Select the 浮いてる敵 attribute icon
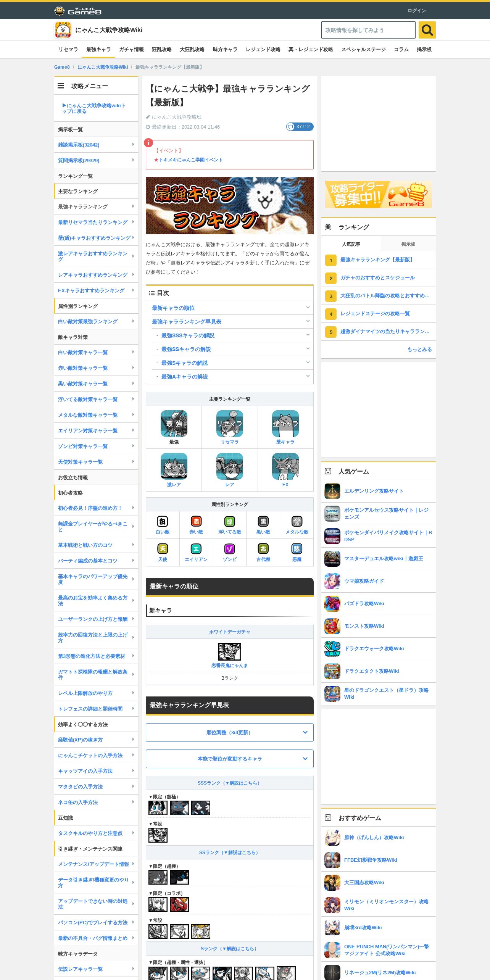Screen dimensions: 490x980 pos(230,521)
